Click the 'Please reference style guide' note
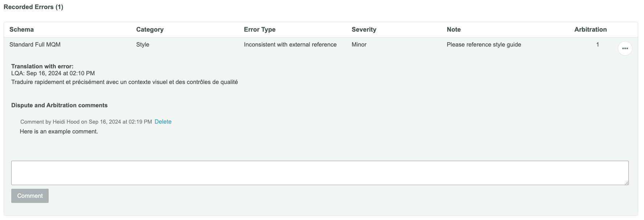This screenshot has width=644, height=220. coord(484,44)
